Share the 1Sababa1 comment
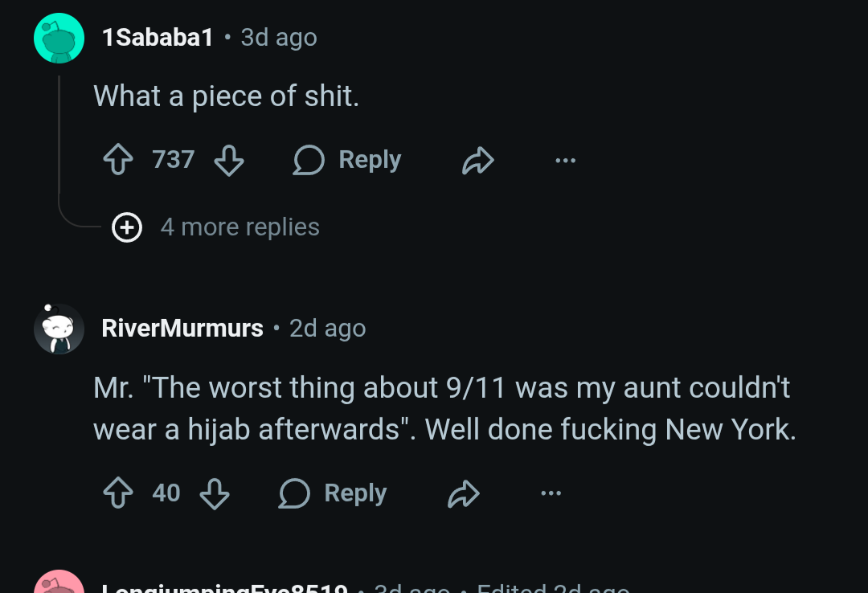Viewport: 868px width, 593px height. 477,161
